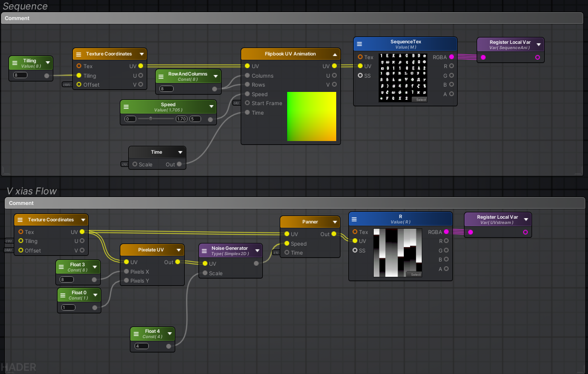588x374 pixels.
Task: Expand the Panner node dropdown arrow
Action: (x=335, y=222)
